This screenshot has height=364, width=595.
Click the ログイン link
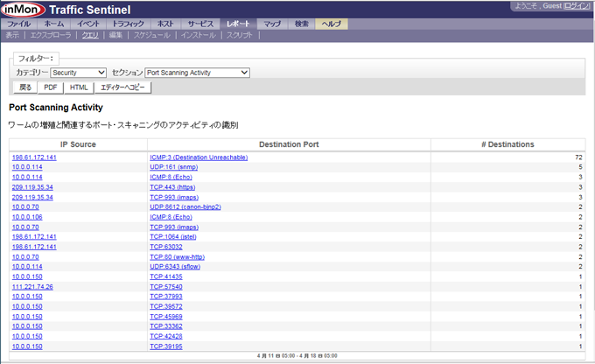coord(577,6)
